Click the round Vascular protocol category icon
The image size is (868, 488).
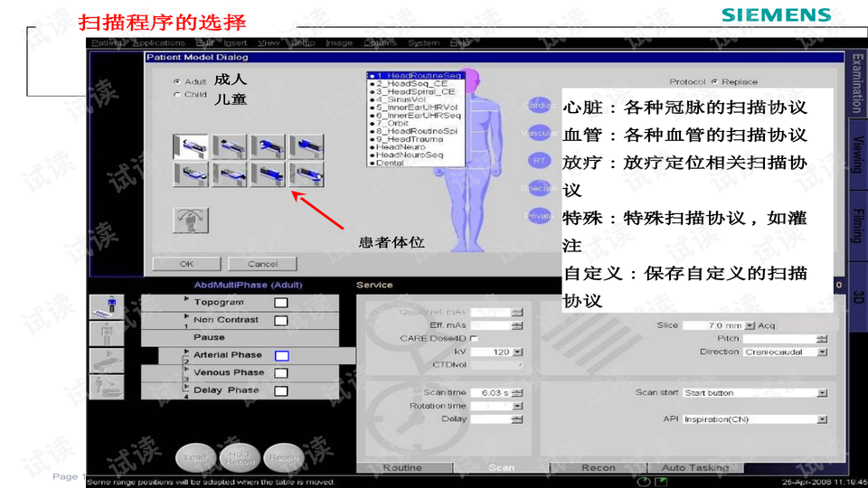pos(539,133)
